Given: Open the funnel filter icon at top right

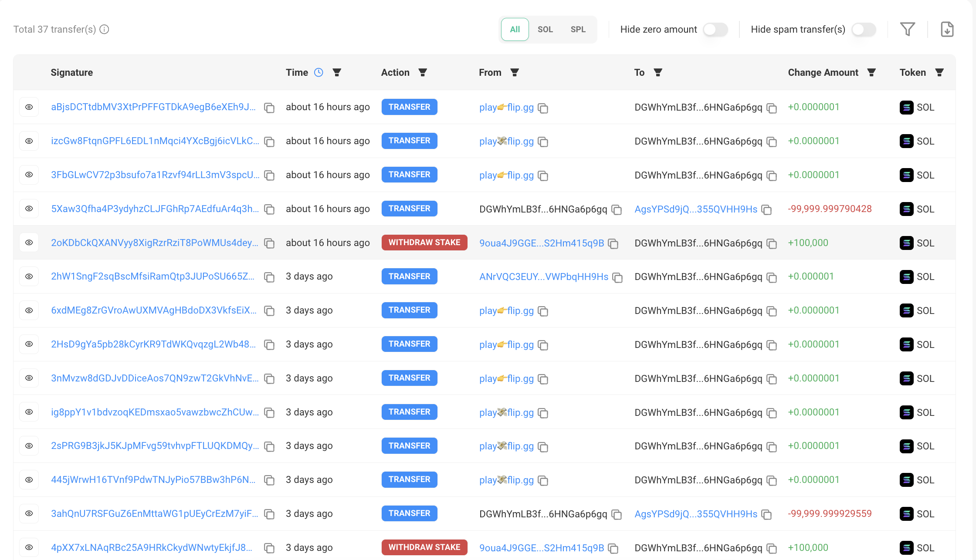Looking at the screenshot, I should click(x=908, y=29).
